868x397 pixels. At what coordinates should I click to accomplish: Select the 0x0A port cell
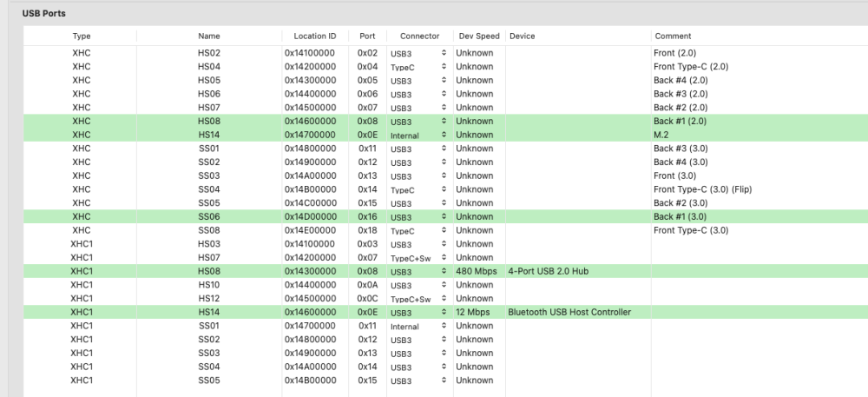pos(367,285)
